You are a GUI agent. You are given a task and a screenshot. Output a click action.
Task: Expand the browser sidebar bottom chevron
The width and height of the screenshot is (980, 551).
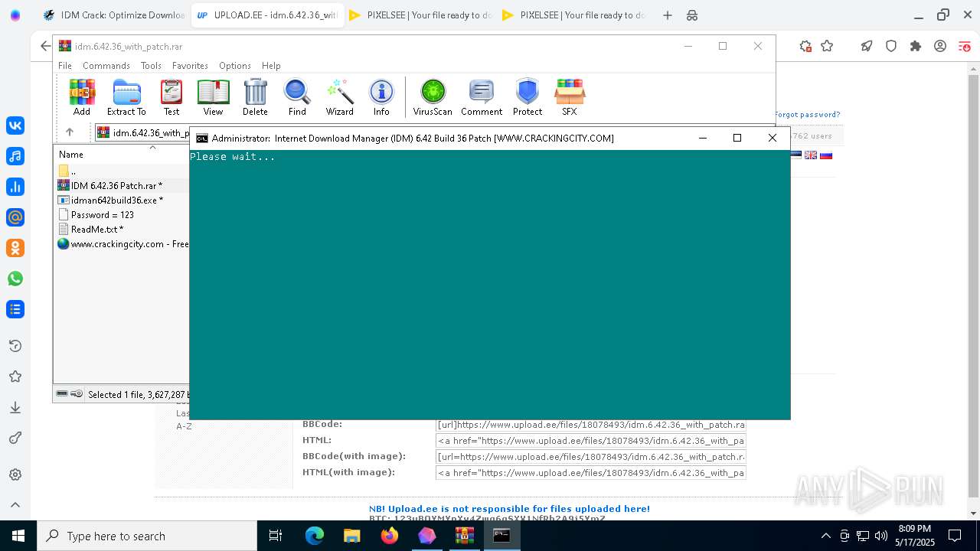point(15,504)
